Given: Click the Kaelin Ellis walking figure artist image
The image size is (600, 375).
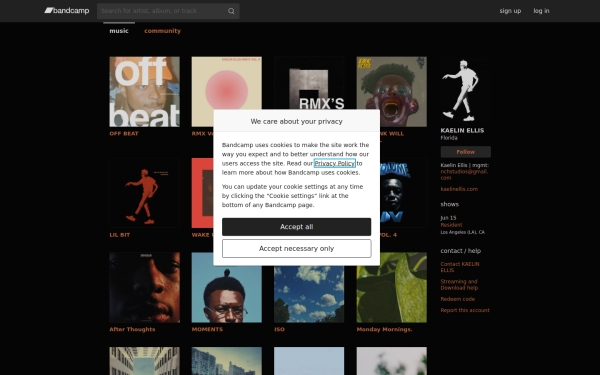Looking at the screenshot, I should [x=465, y=90].
